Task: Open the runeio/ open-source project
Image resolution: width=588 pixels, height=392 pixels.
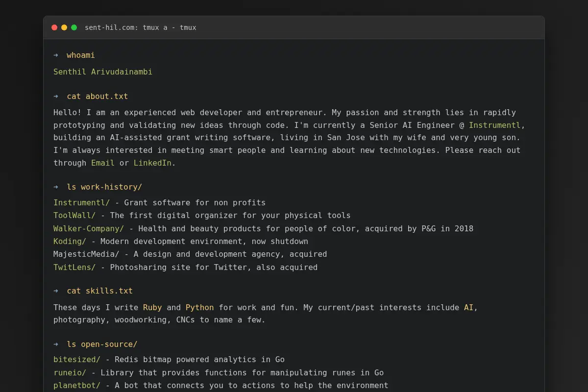Action: coord(70,372)
